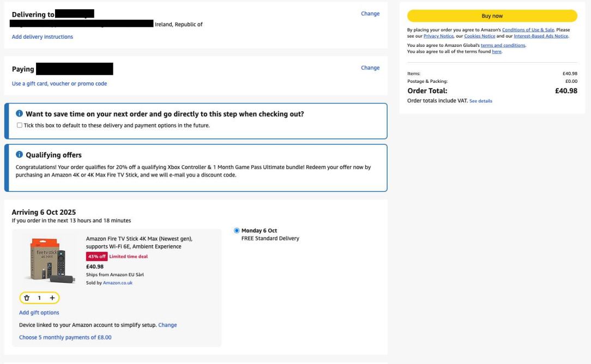This screenshot has height=364, width=591.
Task: Choose 5 monthly payments of £8.00
Action: click(65, 337)
